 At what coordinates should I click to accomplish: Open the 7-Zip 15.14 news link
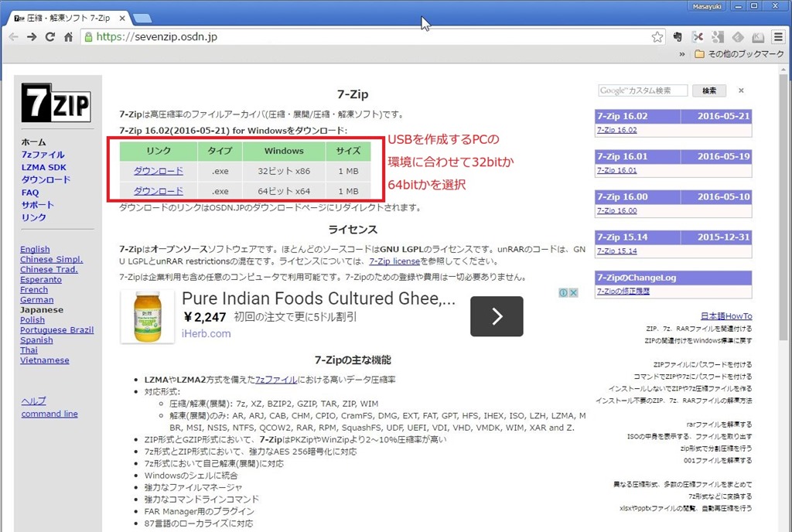point(616,251)
